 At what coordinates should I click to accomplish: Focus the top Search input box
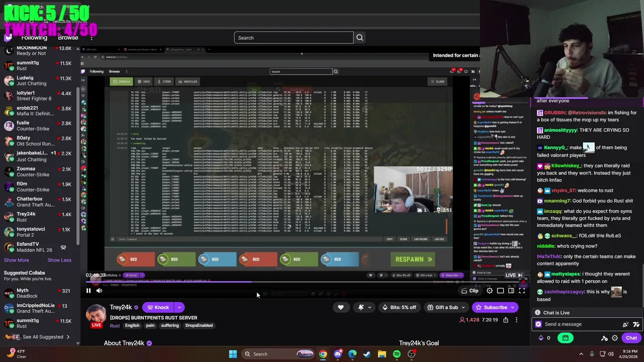(293, 38)
